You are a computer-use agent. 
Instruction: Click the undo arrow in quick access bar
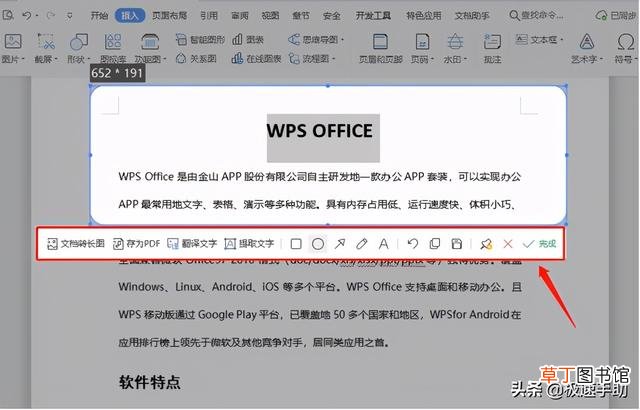(27, 16)
